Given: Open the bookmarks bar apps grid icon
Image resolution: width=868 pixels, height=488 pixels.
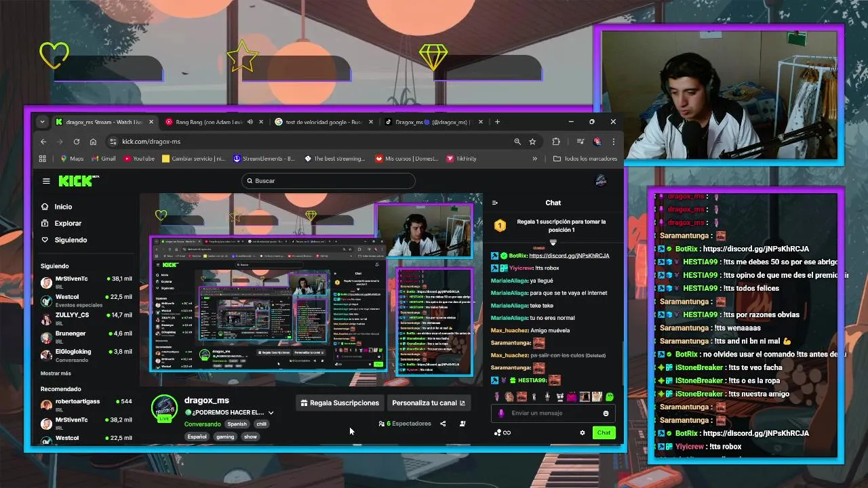Looking at the screenshot, I should pyautogui.click(x=43, y=159).
